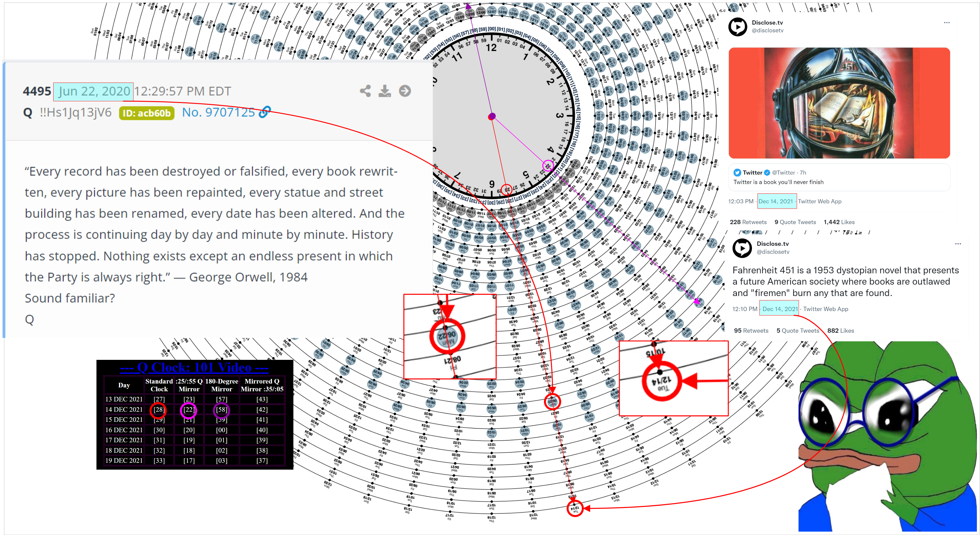
Task: Click 5 Quote Tweets on the second tweet
Action: click(x=797, y=331)
